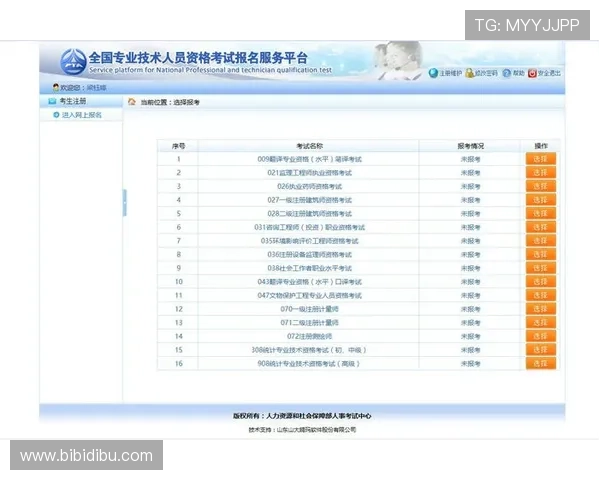Click 选择 for exam 031咨询工程师

tap(541, 227)
